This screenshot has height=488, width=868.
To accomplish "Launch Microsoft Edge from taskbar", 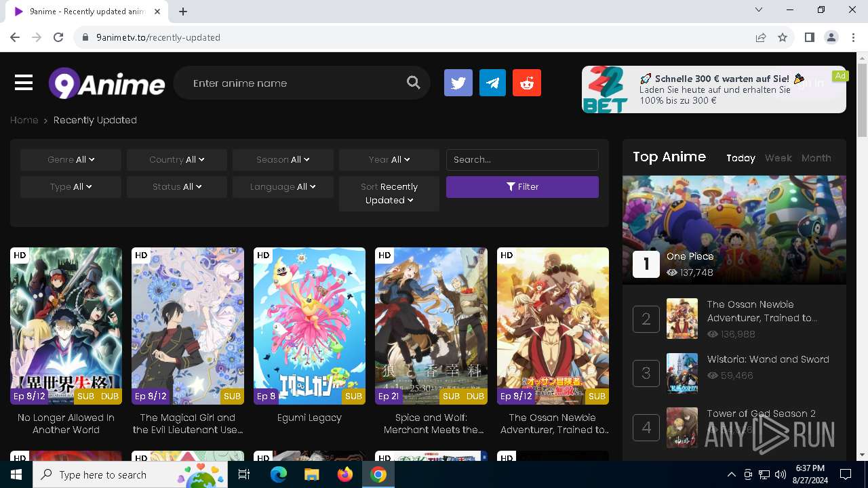I will [279, 474].
